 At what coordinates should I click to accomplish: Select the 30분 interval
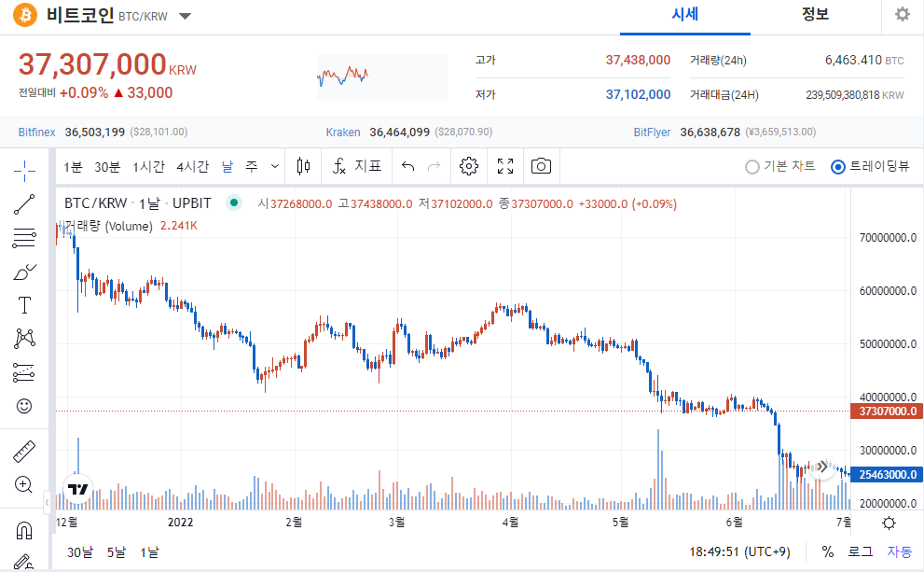coord(107,167)
